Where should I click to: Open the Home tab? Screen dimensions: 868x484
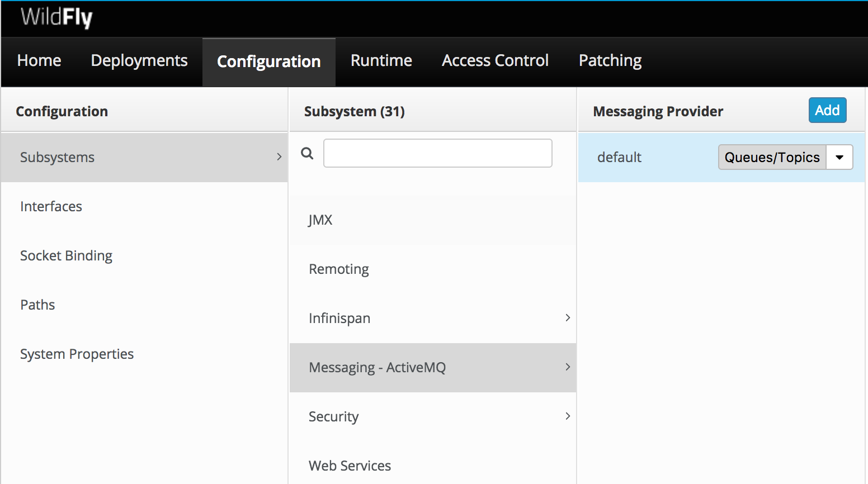point(39,60)
